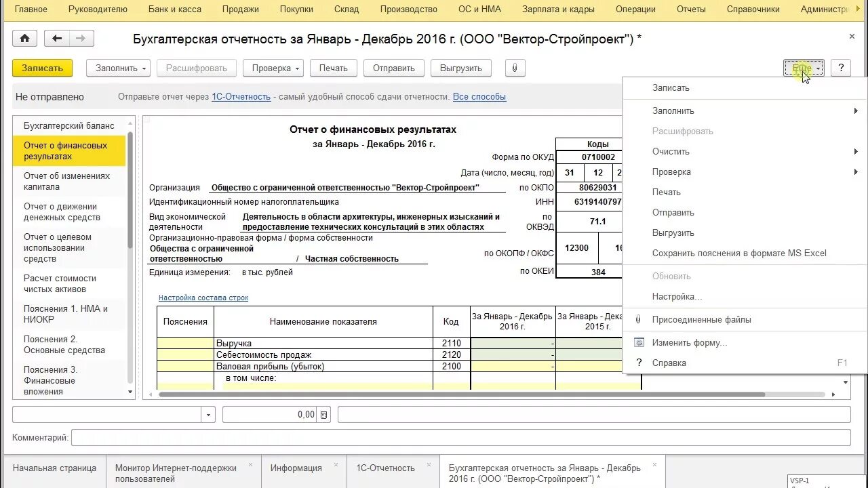
Task: Expand the Очистить submenu
Action: coord(856,151)
